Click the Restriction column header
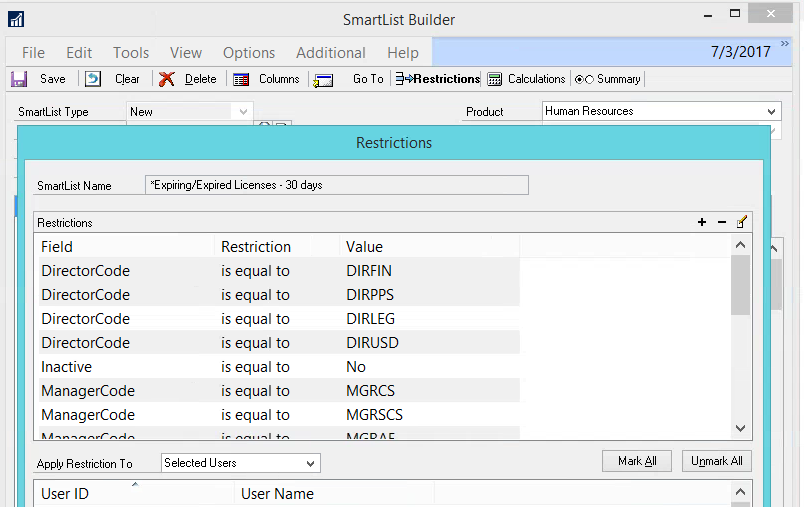804x507 pixels. click(x=277, y=247)
